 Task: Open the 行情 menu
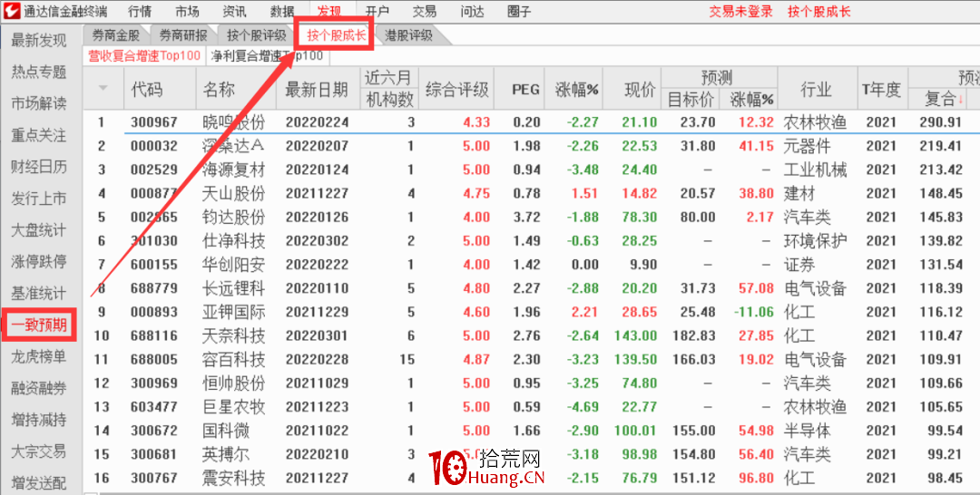tap(140, 11)
